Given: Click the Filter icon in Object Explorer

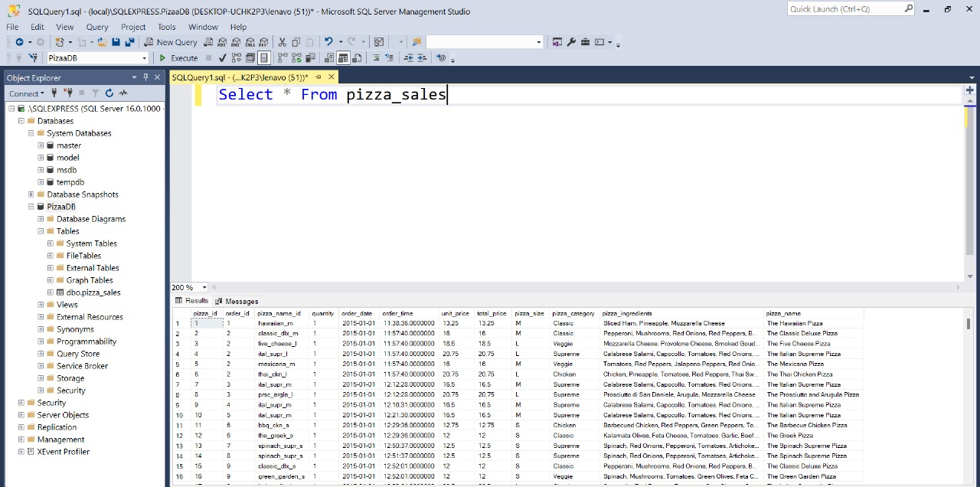Looking at the screenshot, I should pyautogui.click(x=95, y=93).
